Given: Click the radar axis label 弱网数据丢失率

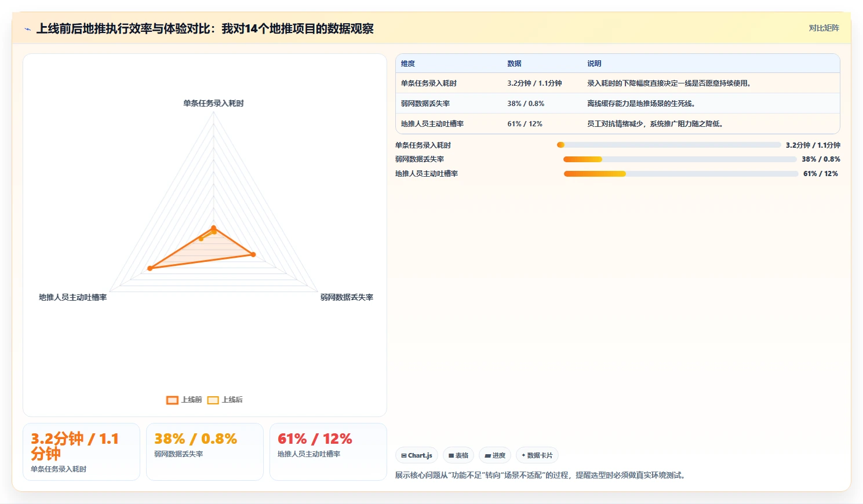Looking at the screenshot, I should click(x=347, y=297).
